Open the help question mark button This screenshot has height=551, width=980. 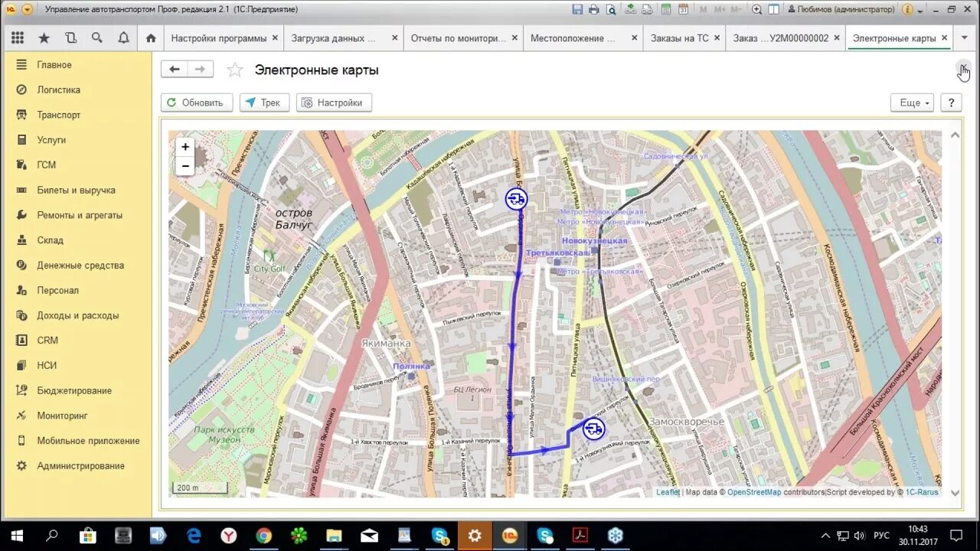[x=951, y=103]
